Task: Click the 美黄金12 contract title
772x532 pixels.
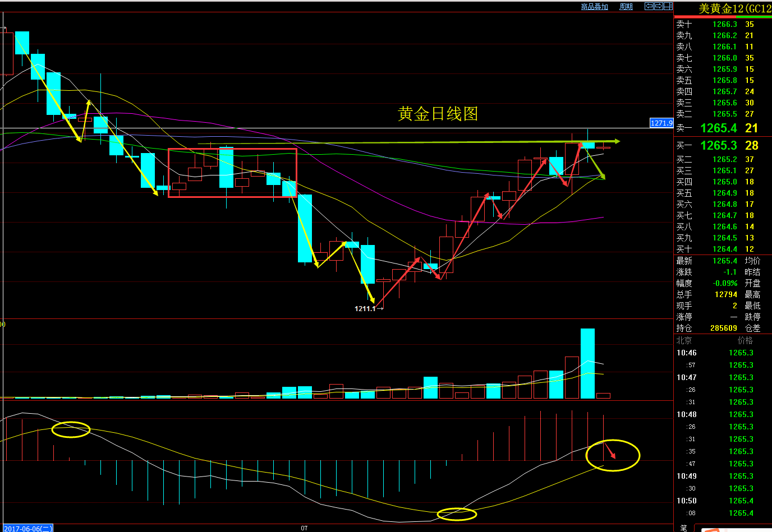Action: tap(735, 8)
